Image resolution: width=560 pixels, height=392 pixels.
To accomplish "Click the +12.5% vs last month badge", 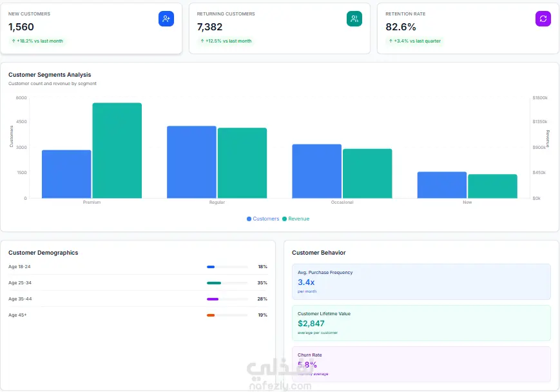I will pyautogui.click(x=226, y=41).
